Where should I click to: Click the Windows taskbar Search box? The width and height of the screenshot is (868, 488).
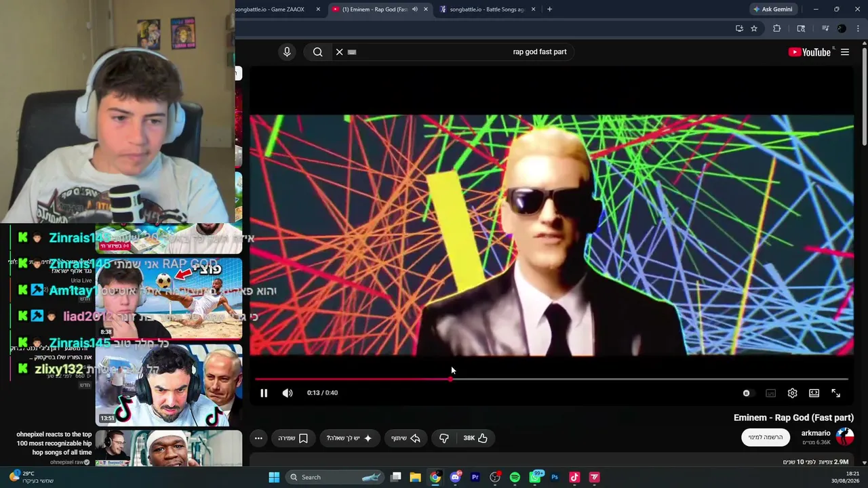click(x=335, y=477)
